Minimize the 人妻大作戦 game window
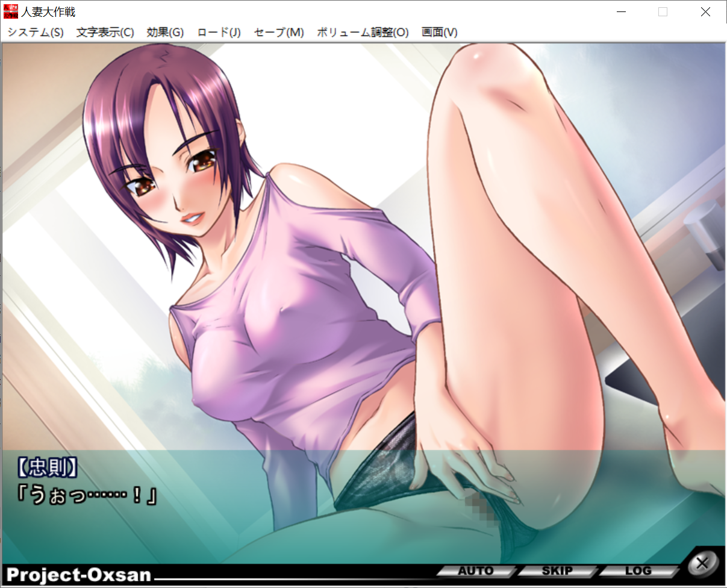The image size is (727, 588). (x=621, y=11)
